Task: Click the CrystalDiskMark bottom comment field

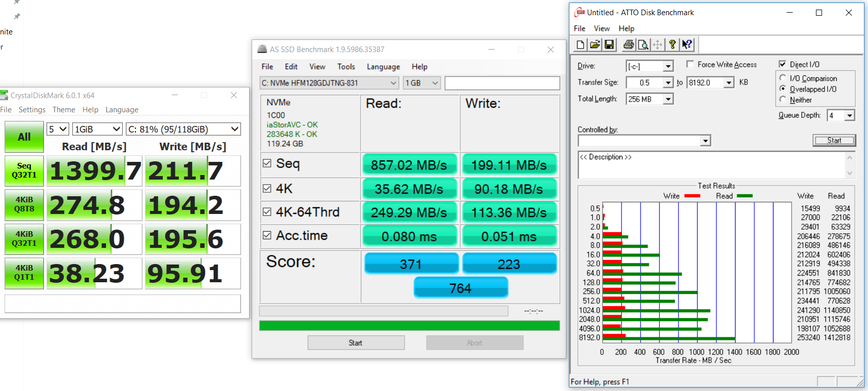Action: click(x=123, y=303)
